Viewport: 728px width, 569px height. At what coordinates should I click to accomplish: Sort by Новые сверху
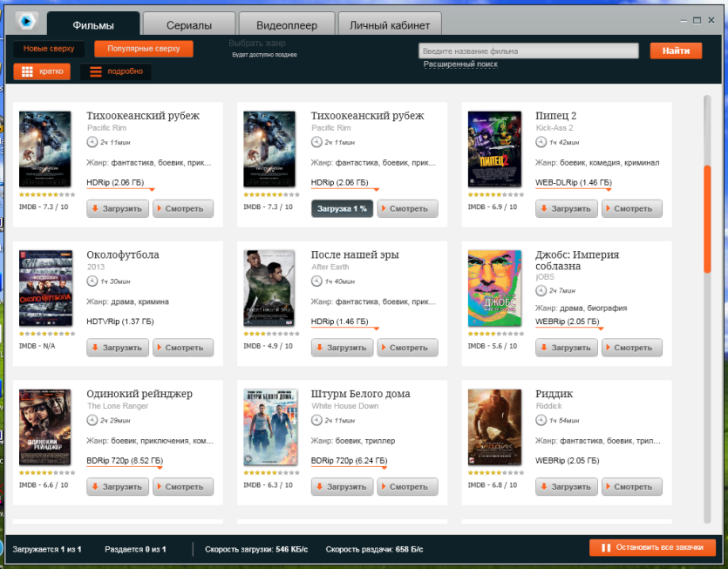49,48
